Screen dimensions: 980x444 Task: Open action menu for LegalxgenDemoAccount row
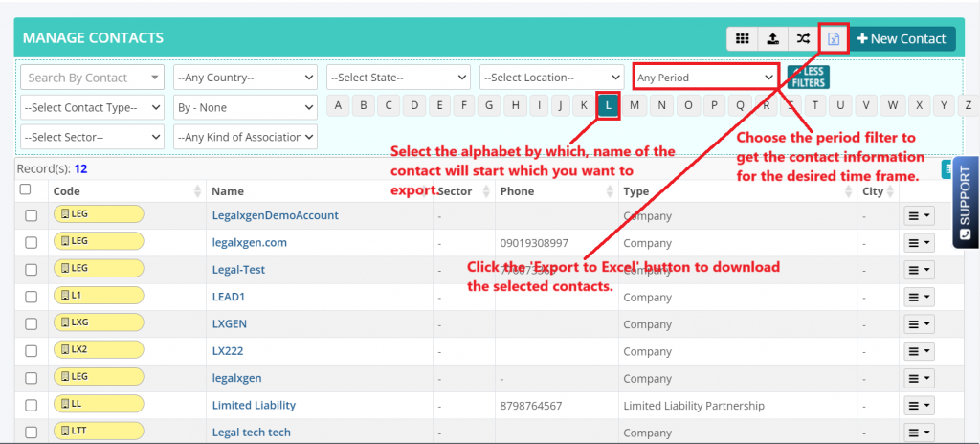click(x=918, y=216)
